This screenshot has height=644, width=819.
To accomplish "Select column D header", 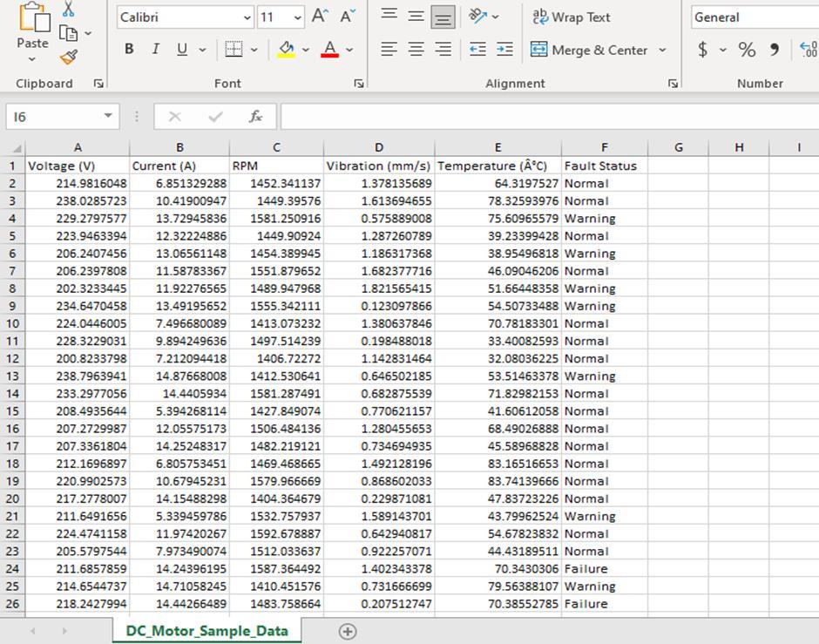I will point(379,148).
